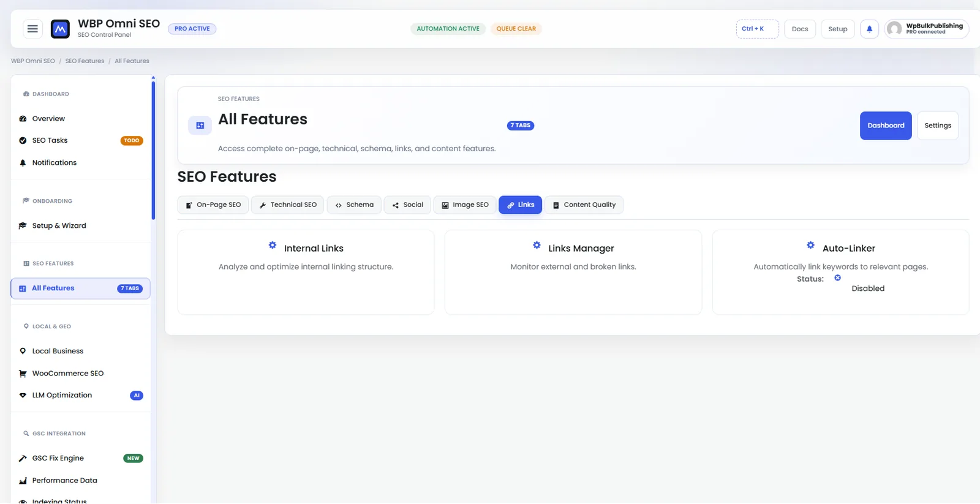This screenshot has height=504, width=980.
Task: Click the Notifications bell sidebar icon
Action: coord(23,163)
